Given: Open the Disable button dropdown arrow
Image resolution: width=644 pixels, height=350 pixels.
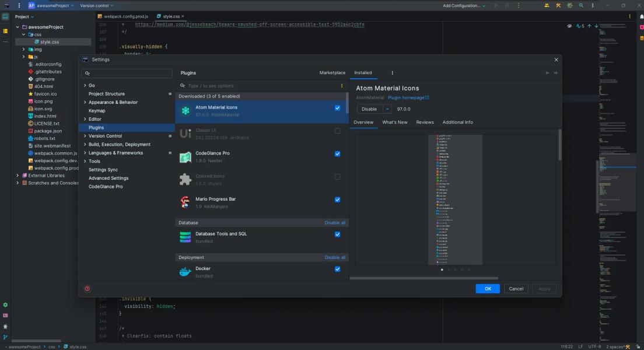Looking at the screenshot, I should coord(387,109).
